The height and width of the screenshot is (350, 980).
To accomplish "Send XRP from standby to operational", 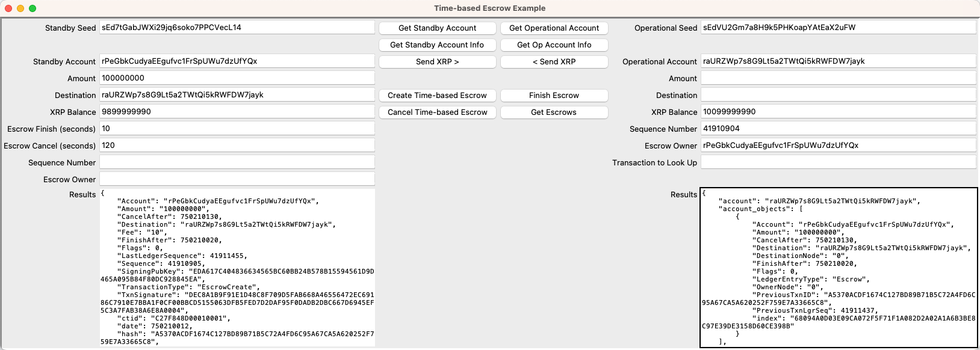I will tap(437, 62).
